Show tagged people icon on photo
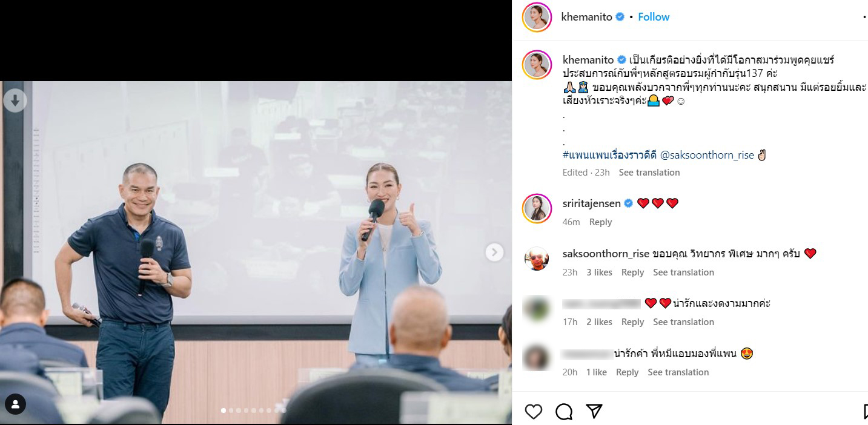 (x=15, y=404)
